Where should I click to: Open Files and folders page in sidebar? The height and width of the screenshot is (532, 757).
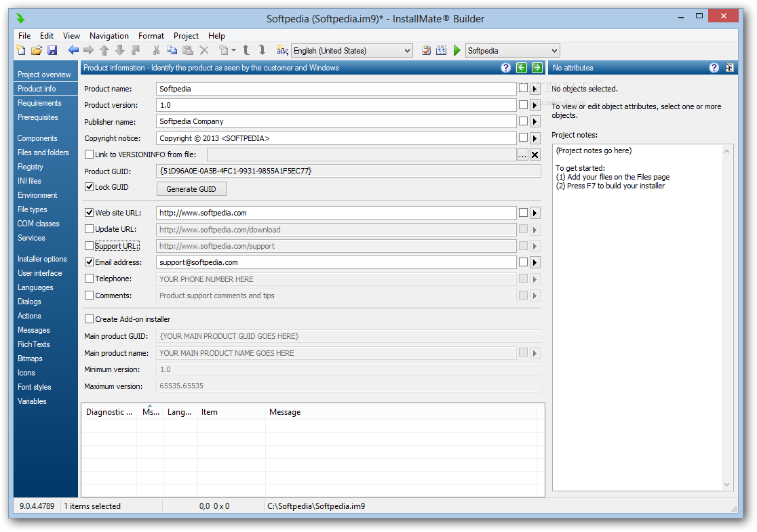[43, 152]
